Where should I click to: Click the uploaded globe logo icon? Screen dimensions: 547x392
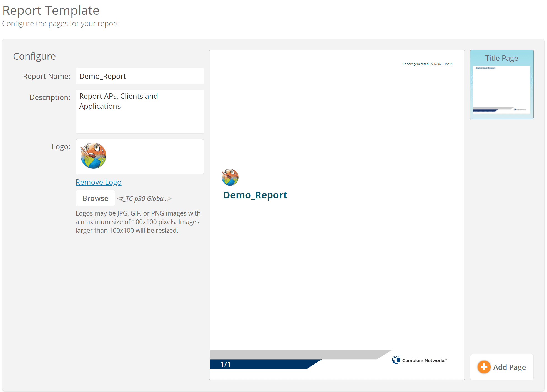coord(93,156)
